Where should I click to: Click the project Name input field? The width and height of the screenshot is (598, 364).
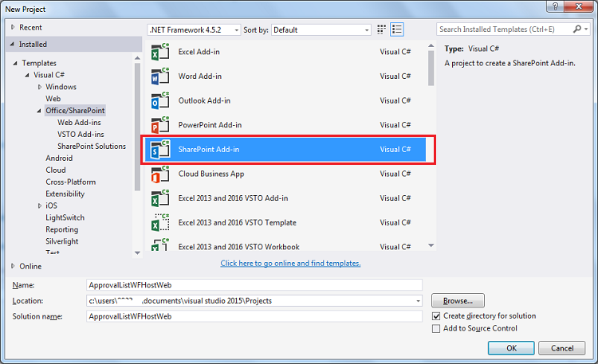point(254,284)
